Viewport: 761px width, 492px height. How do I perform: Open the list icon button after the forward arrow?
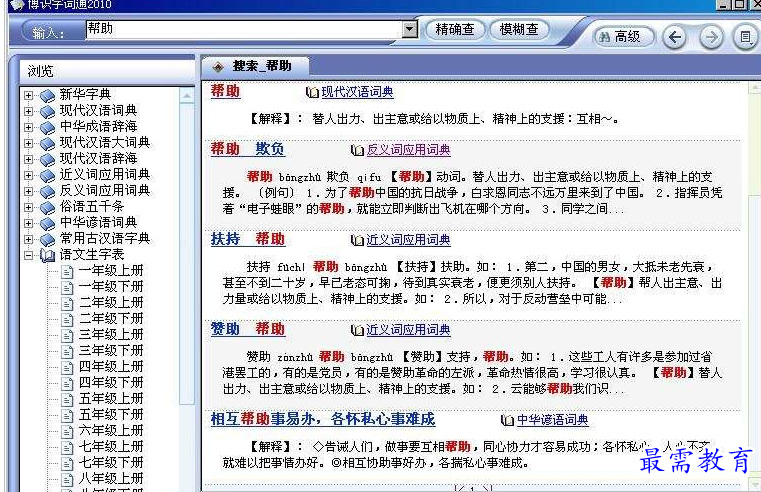point(746,37)
